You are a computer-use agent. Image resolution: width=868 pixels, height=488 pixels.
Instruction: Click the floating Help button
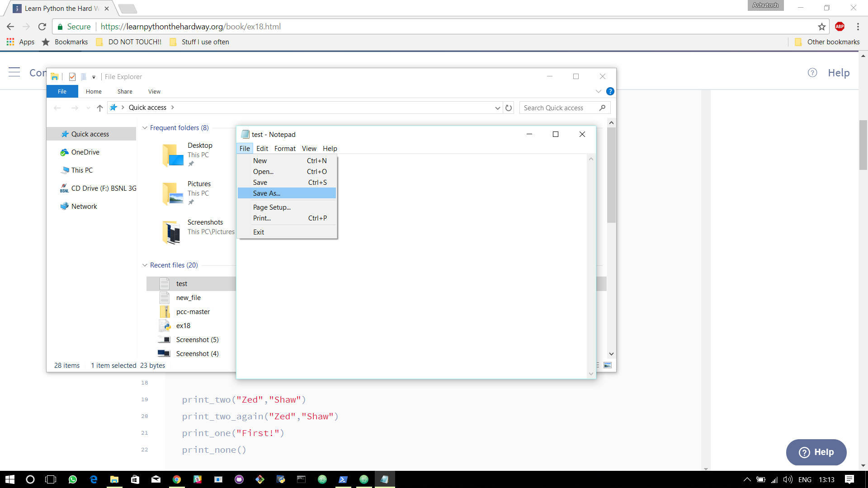pyautogui.click(x=816, y=452)
